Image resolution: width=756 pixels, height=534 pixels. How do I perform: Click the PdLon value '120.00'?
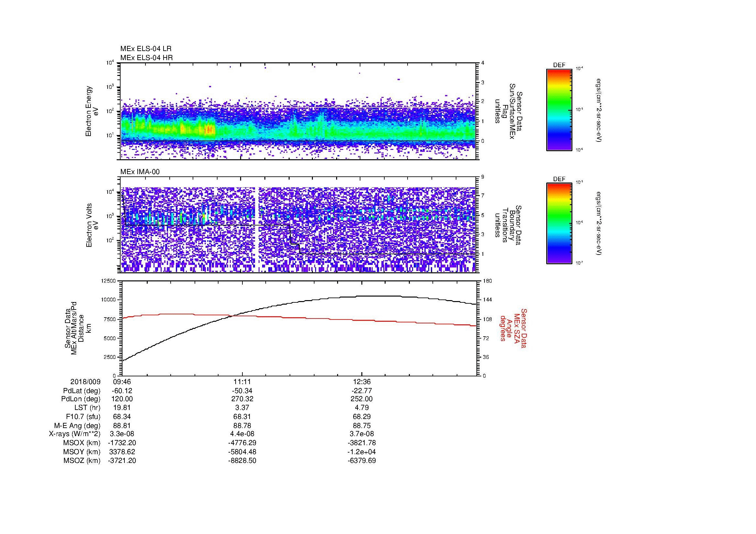tap(122, 399)
